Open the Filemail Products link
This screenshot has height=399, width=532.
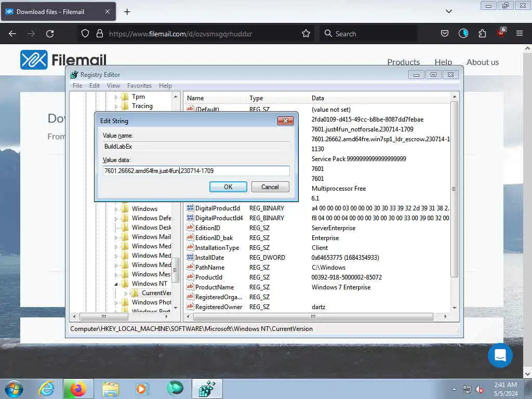tap(403, 62)
